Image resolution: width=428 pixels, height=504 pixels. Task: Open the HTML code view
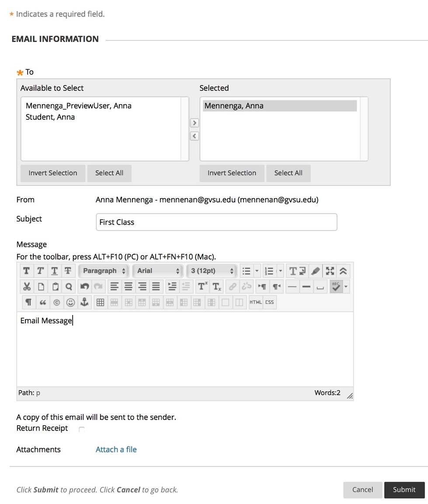click(255, 302)
